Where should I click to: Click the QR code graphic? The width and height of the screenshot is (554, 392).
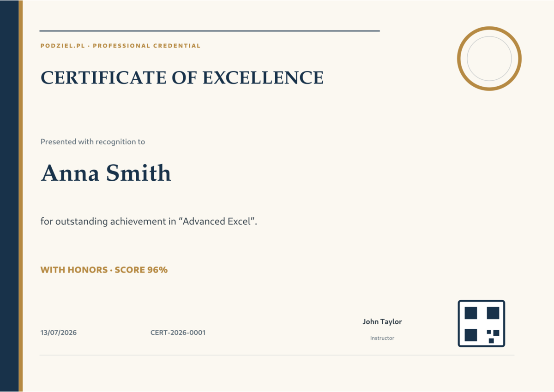(x=482, y=324)
